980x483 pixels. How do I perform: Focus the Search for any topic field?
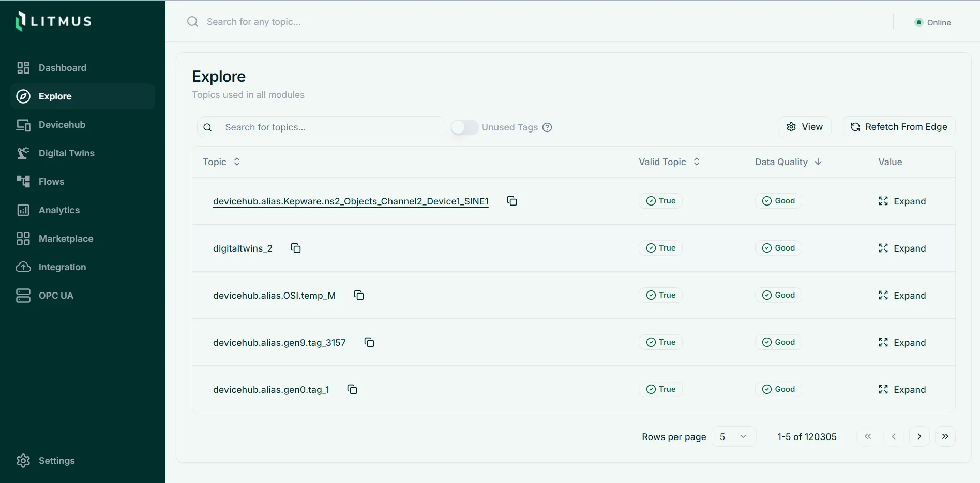pyautogui.click(x=253, y=22)
